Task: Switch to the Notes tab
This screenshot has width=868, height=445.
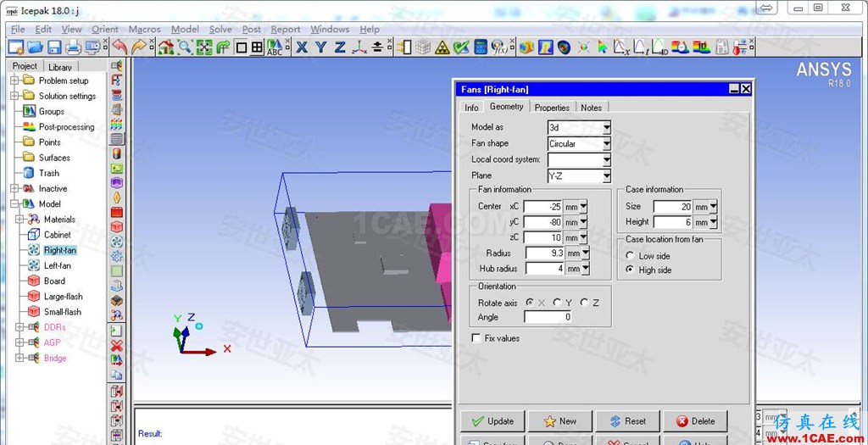Action: (591, 108)
